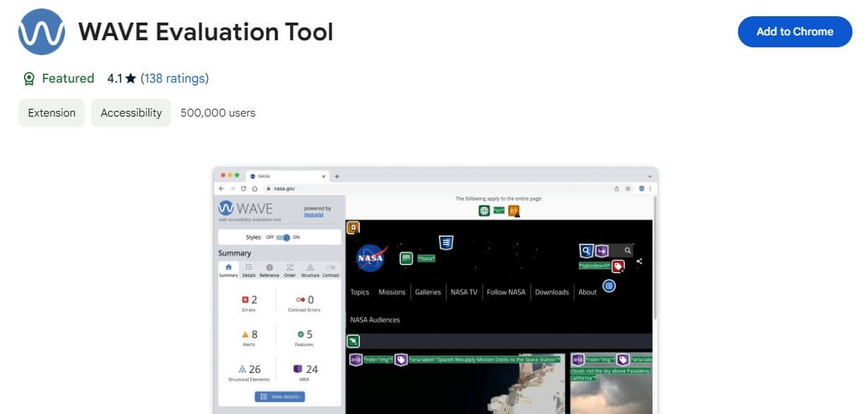This screenshot has width=868, height=414.
Task: Click the red Errors X icon
Action: pos(245,300)
